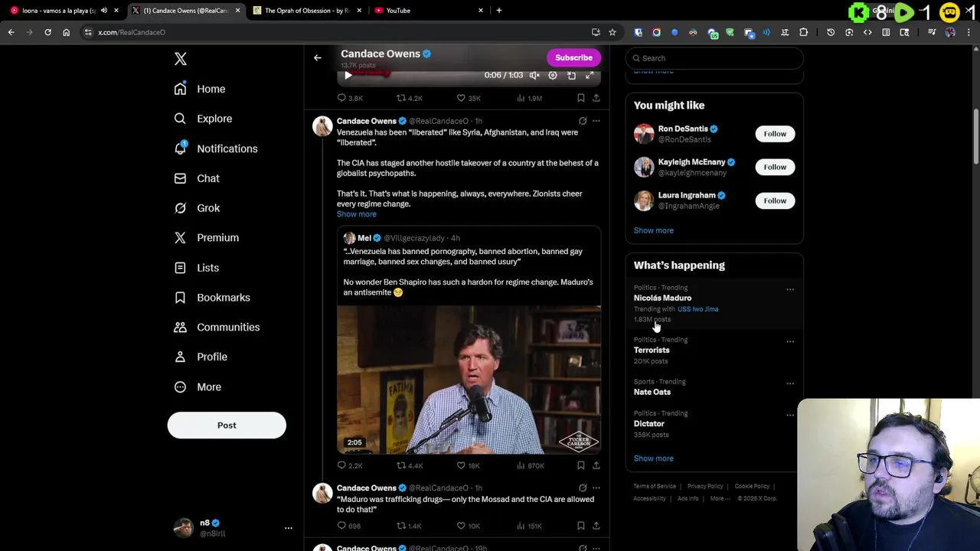Like the post with 35K likes
The height and width of the screenshot is (551, 980).
point(469,98)
